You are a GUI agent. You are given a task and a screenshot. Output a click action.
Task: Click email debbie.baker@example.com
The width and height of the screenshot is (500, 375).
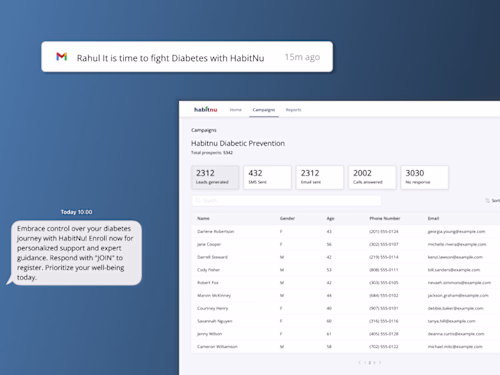click(x=455, y=308)
